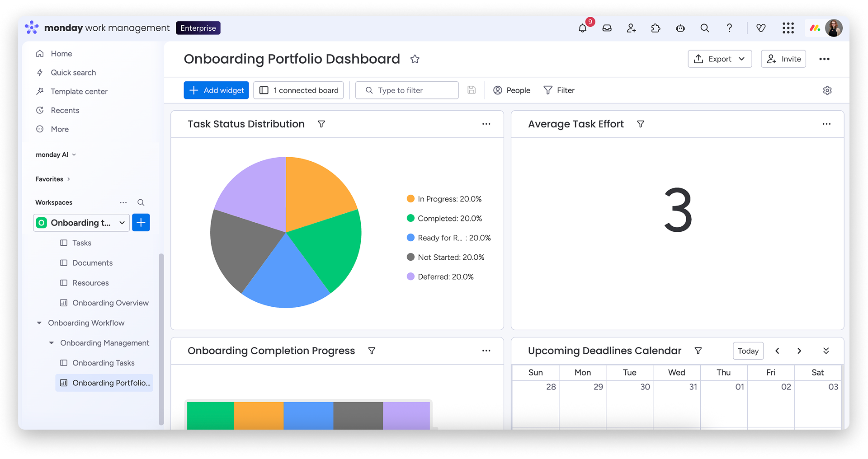Image resolution: width=868 pixels, height=459 pixels.
Task: Open the dashboard settings gear
Action: pyautogui.click(x=827, y=90)
